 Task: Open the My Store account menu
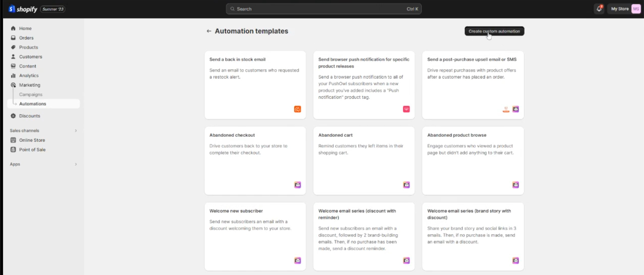point(625,9)
